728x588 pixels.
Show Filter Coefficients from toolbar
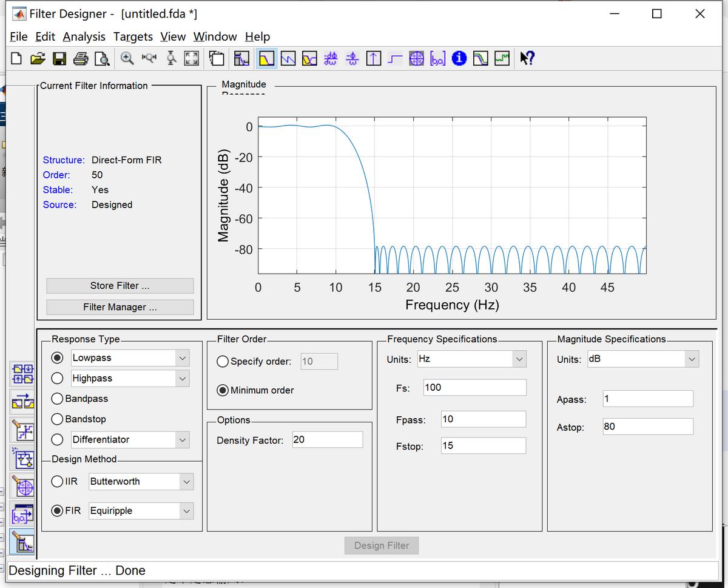point(437,58)
